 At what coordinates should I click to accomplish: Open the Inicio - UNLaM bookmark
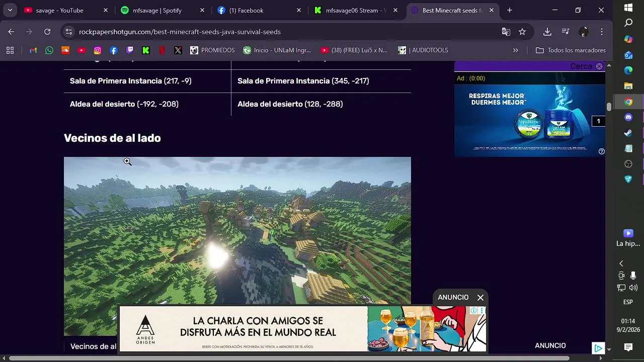click(277, 50)
